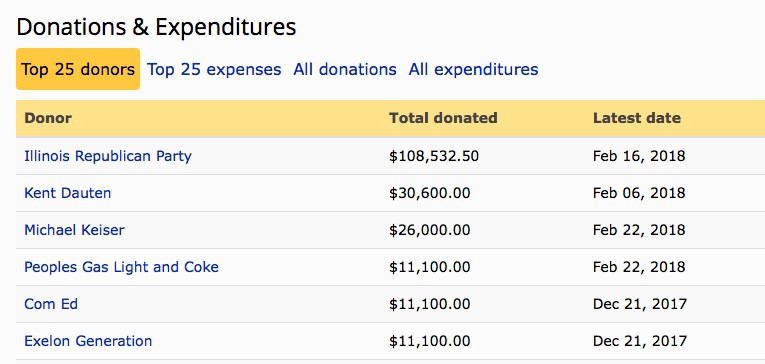Open Michael Keiser donor link

(74, 230)
